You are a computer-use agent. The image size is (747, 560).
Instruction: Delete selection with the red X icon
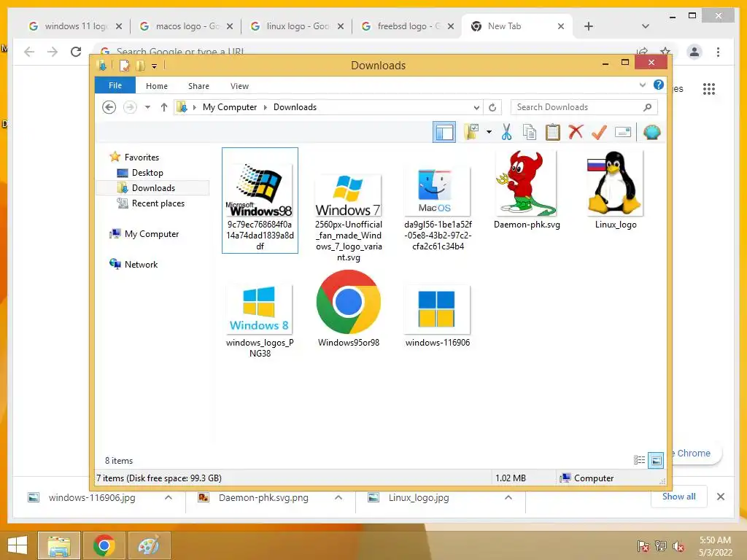pyautogui.click(x=576, y=131)
